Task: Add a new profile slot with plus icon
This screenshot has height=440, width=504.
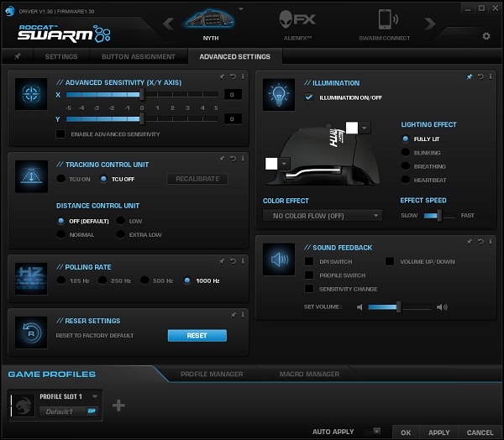Action: point(118,406)
